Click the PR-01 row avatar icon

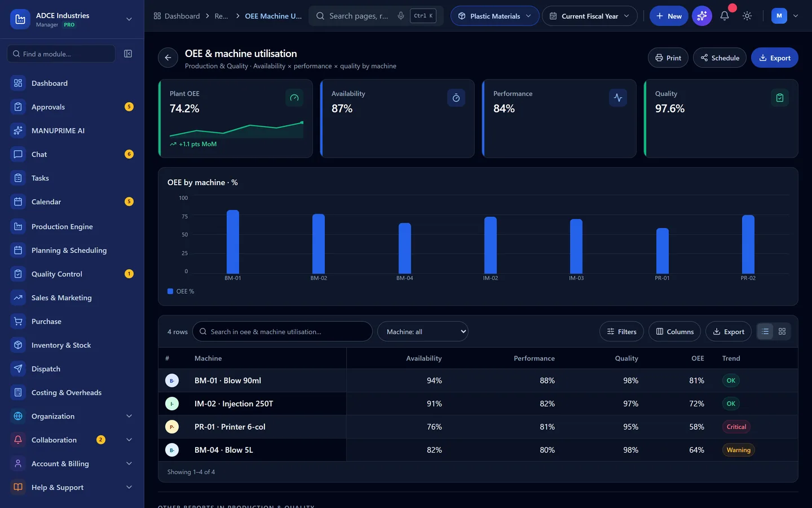pyautogui.click(x=172, y=427)
